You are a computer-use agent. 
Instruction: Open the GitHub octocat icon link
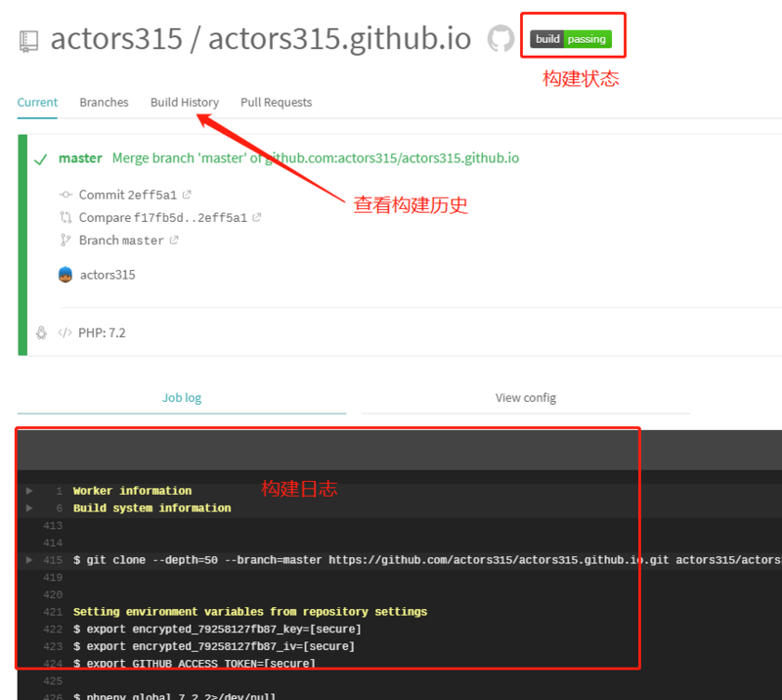(x=500, y=38)
